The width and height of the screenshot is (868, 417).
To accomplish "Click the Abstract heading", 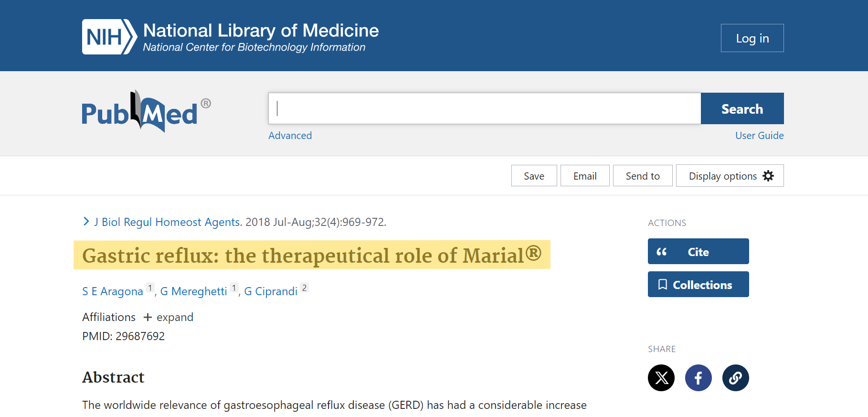I will [x=113, y=377].
